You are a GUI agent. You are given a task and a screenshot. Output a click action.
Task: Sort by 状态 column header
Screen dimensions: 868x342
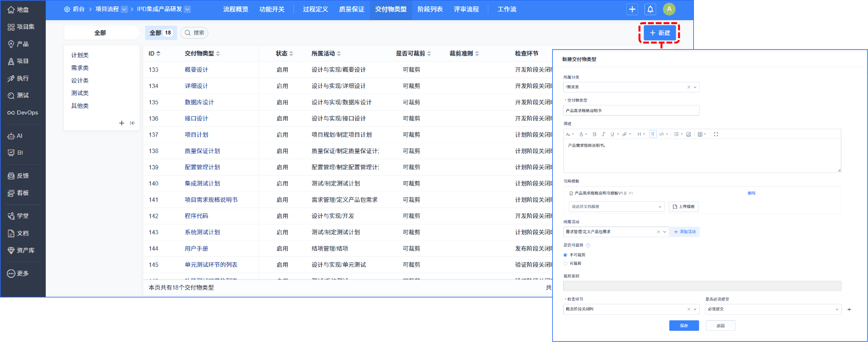click(284, 54)
